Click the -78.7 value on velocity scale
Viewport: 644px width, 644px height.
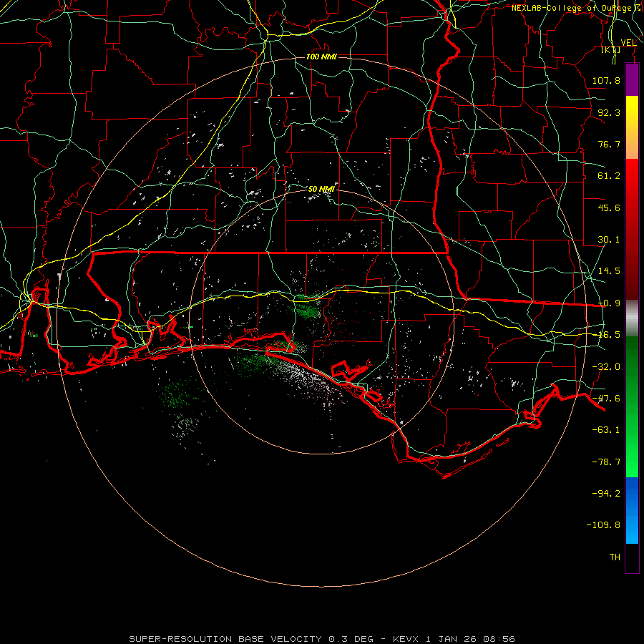pyautogui.click(x=606, y=462)
